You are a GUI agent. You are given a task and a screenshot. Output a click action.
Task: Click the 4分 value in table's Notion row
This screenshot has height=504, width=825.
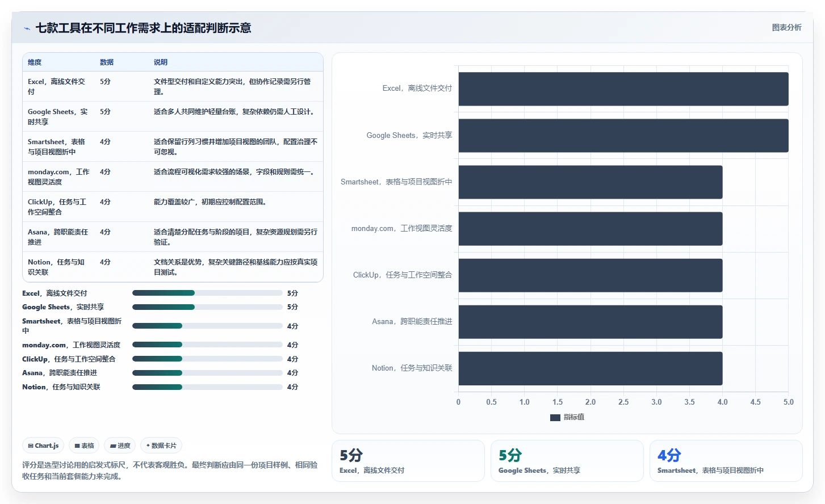pos(105,262)
